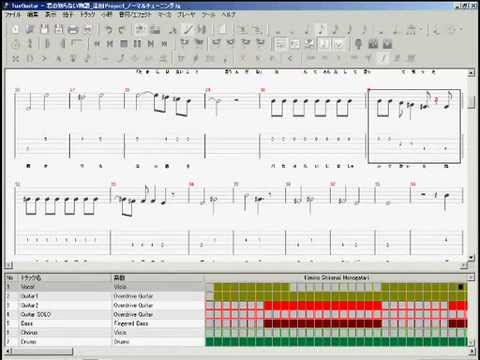Click the boxed selected measure in the score
Screen dimensions: 480x360
pos(414,126)
